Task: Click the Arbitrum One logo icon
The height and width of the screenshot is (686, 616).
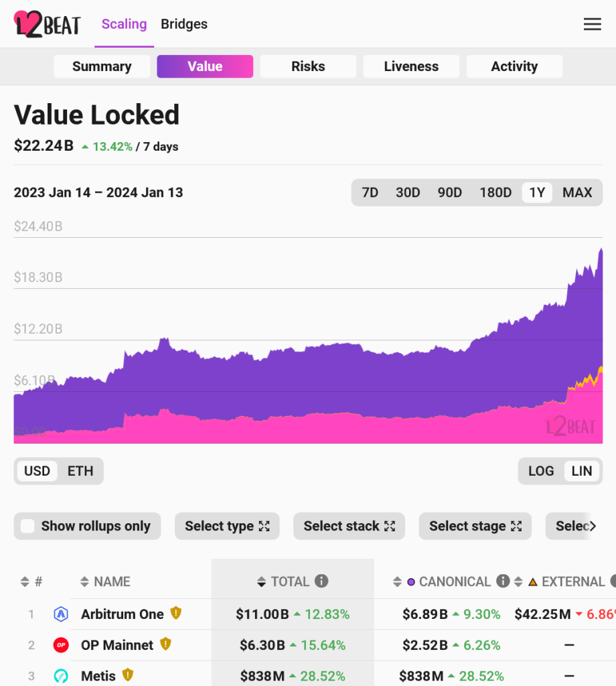Action: [x=61, y=614]
